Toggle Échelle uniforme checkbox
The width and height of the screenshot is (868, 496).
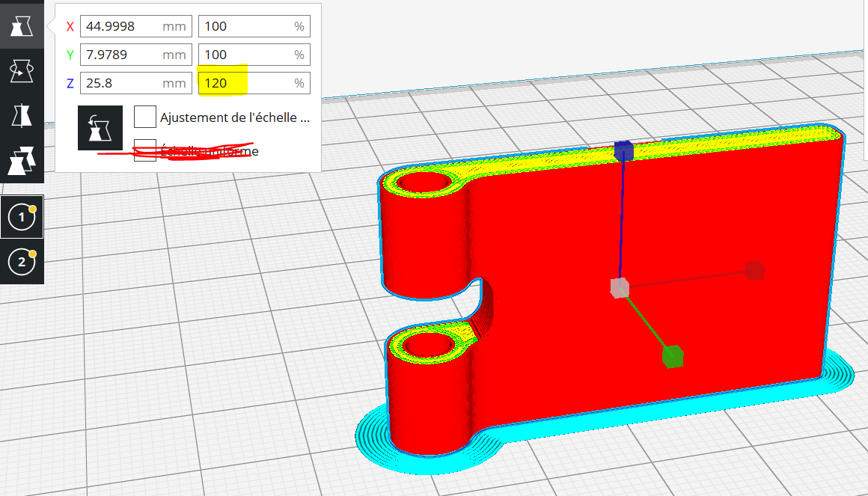click(145, 150)
